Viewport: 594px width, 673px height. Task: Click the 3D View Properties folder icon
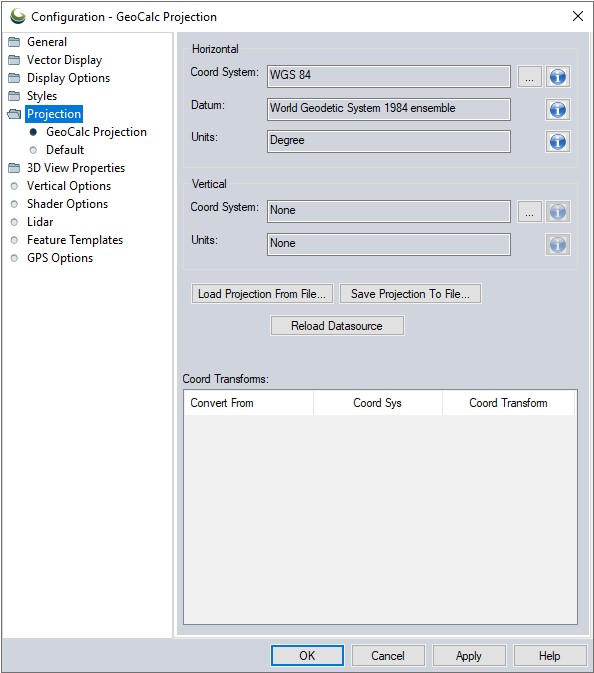pyautogui.click(x=14, y=168)
